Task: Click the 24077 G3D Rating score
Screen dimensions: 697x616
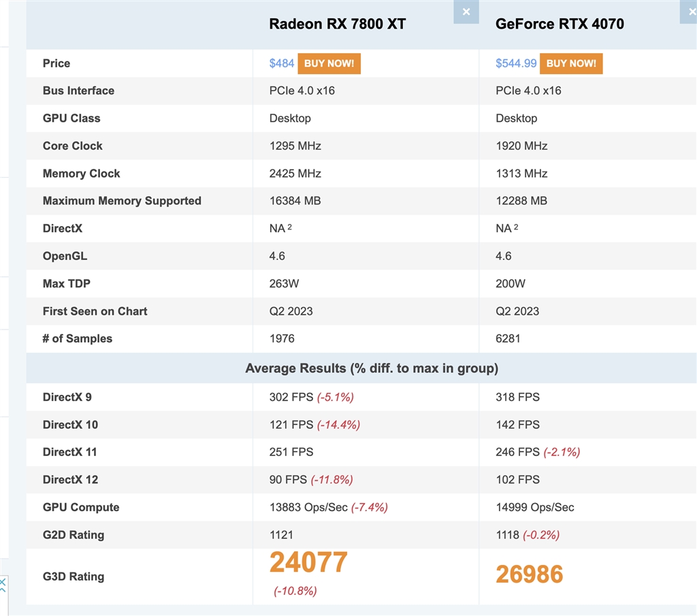Action: pyautogui.click(x=308, y=562)
